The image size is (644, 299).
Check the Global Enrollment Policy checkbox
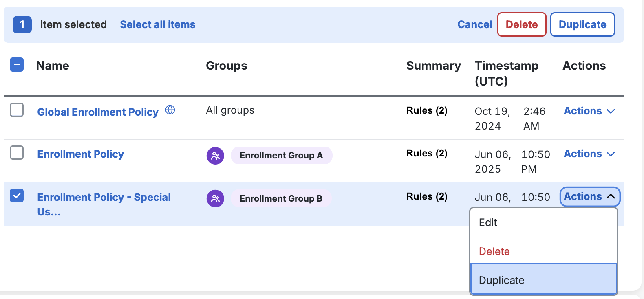tap(17, 110)
